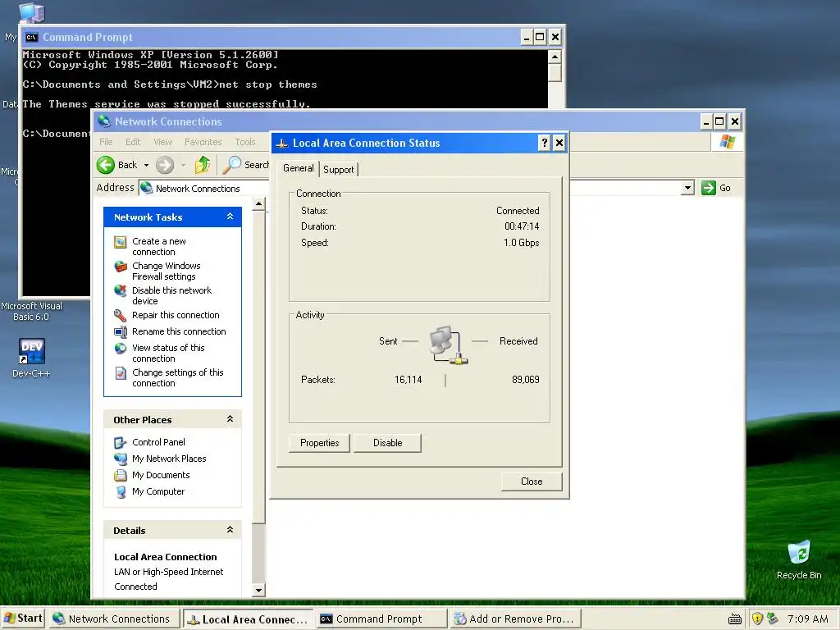
Task: Click the My Computer link in Other Places
Action: [x=158, y=492]
